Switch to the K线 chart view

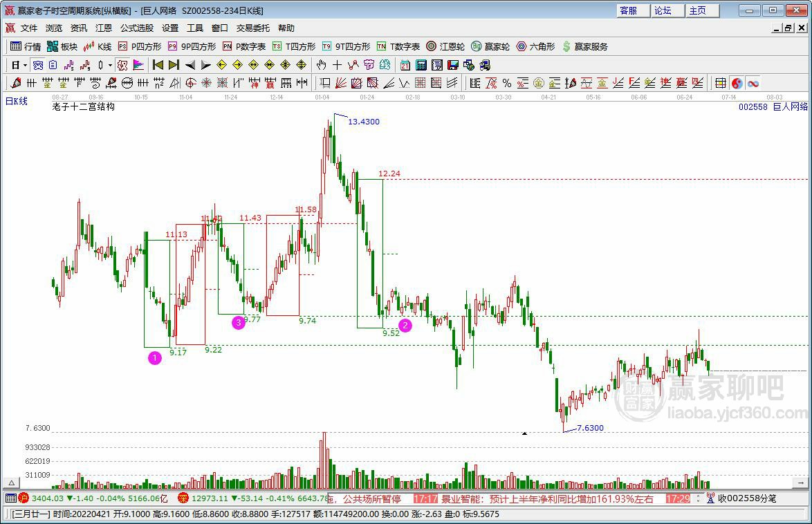point(98,46)
